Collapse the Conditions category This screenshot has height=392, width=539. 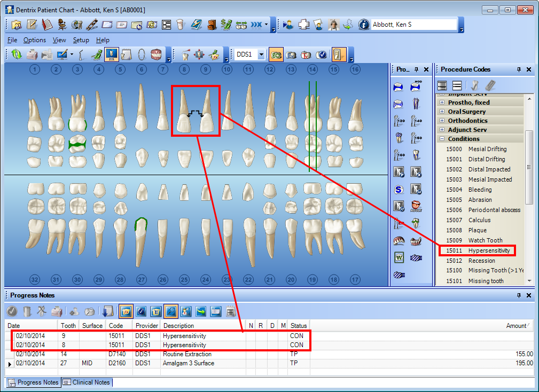pyautogui.click(x=442, y=139)
